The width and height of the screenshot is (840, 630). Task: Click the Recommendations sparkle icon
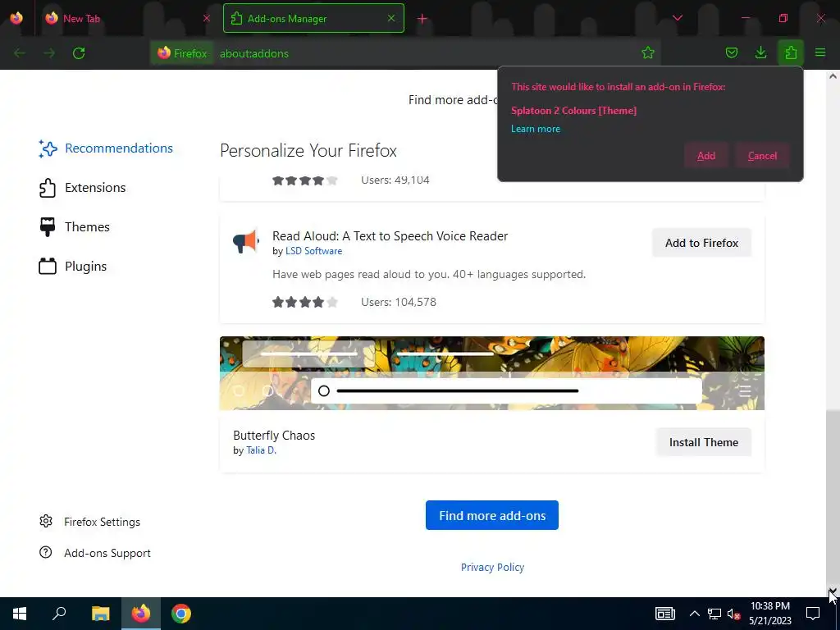pos(48,148)
